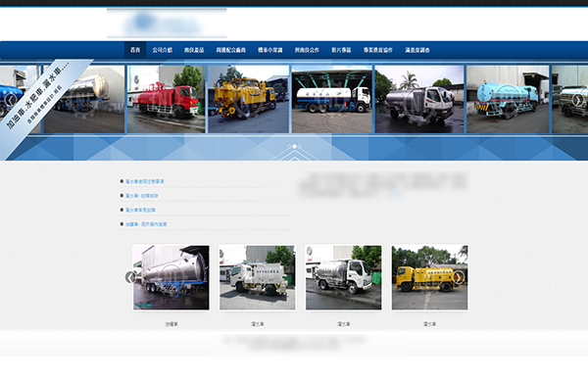The height and width of the screenshot is (381, 588).
Task: View the light blue water truck photo
Action: coord(508,99)
